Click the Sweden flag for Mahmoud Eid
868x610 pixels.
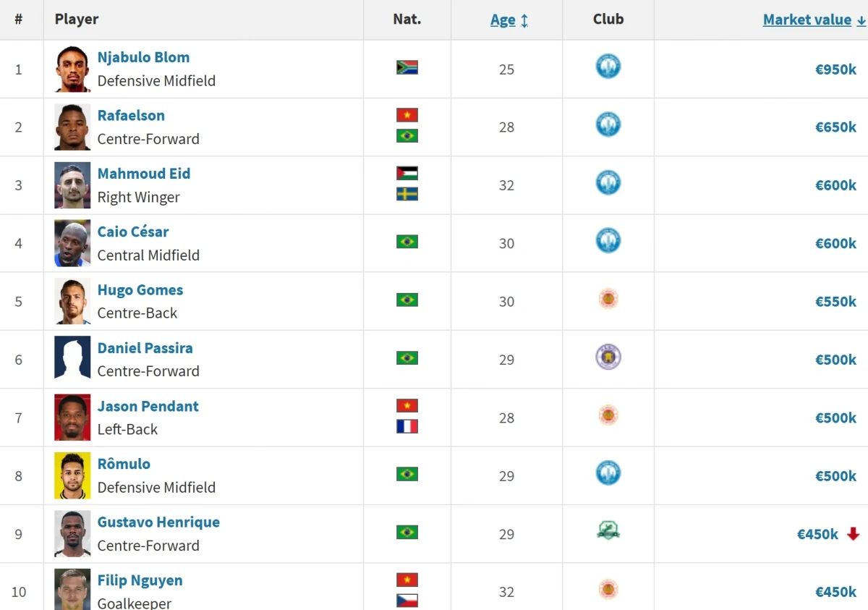click(407, 194)
